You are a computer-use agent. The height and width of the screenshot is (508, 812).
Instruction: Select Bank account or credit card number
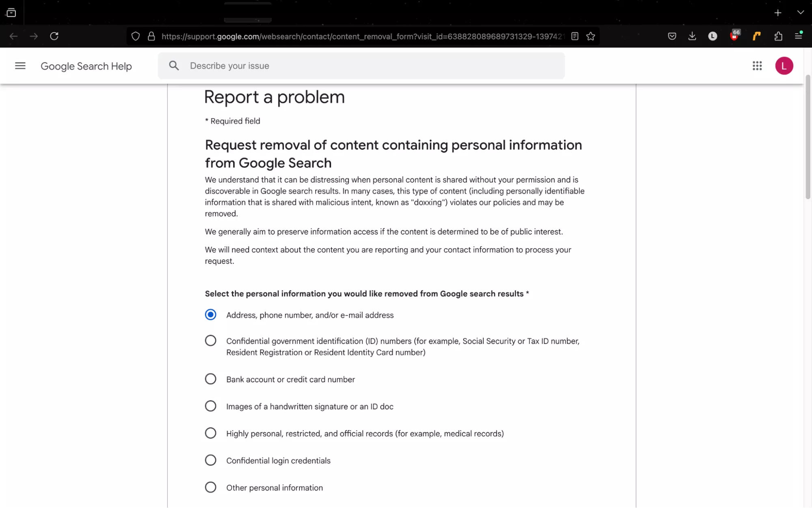210,379
